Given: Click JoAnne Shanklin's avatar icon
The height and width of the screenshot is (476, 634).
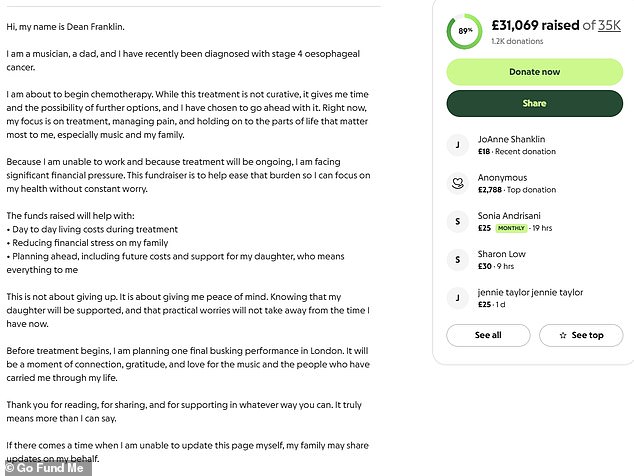Looking at the screenshot, I should click(458, 145).
